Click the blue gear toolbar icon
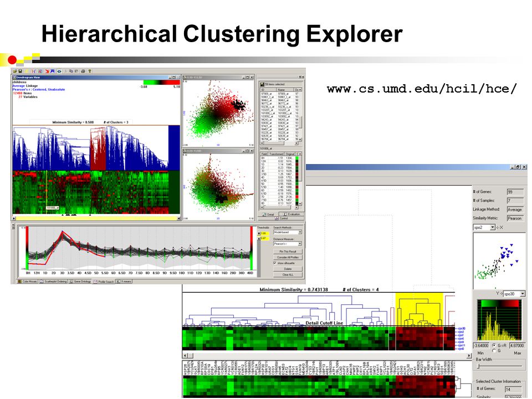 tap(59, 71)
